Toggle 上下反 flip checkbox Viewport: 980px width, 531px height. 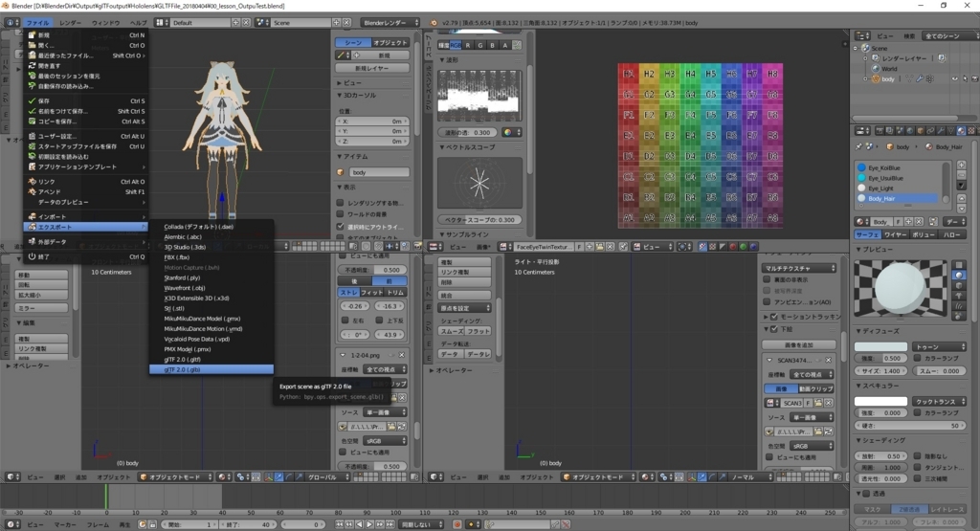click(379, 321)
